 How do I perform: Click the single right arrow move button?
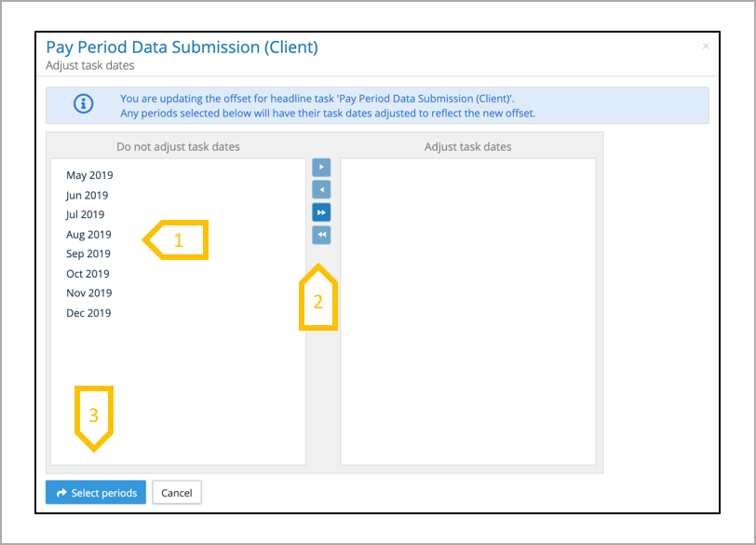pos(321,167)
